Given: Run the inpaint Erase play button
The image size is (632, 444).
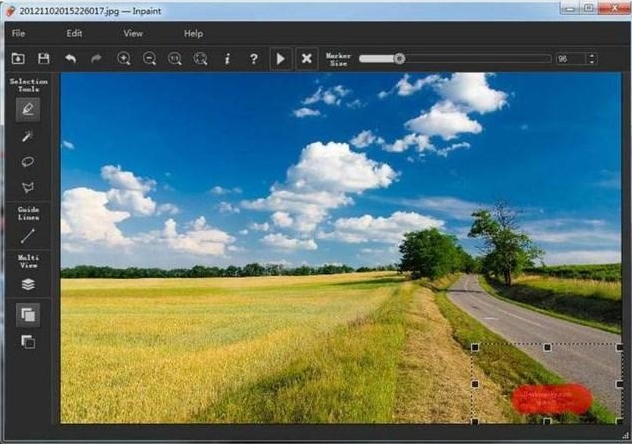Looking at the screenshot, I should 280,59.
